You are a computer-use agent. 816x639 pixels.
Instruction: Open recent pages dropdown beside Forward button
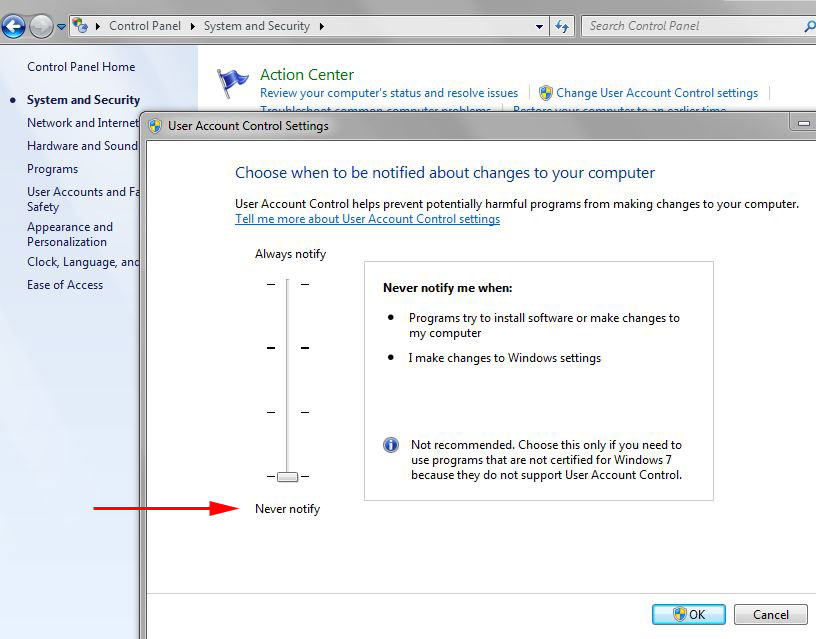tap(61, 27)
